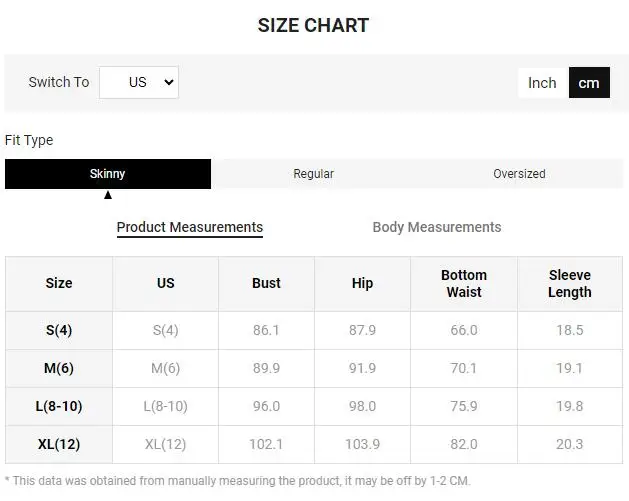Select the Regular fit type

(313, 174)
